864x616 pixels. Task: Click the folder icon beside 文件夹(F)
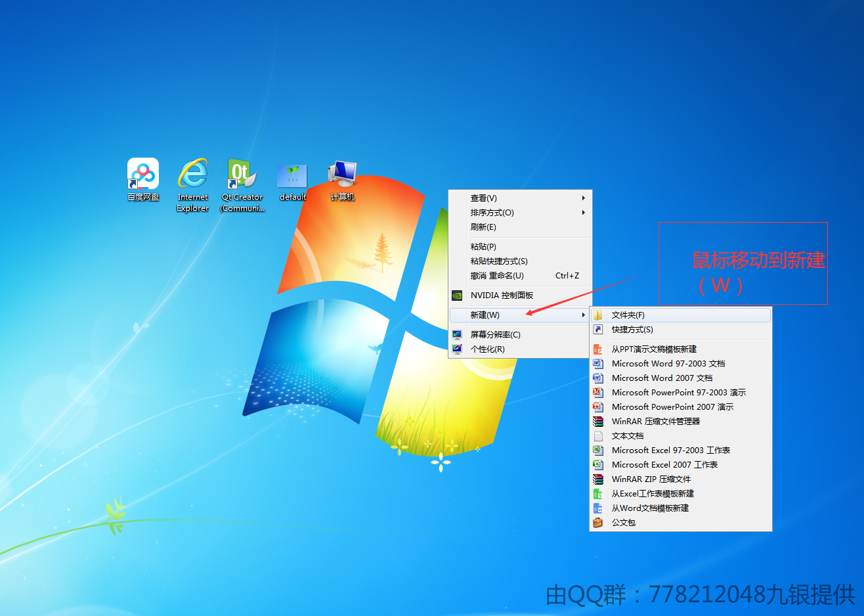point(598,315)
